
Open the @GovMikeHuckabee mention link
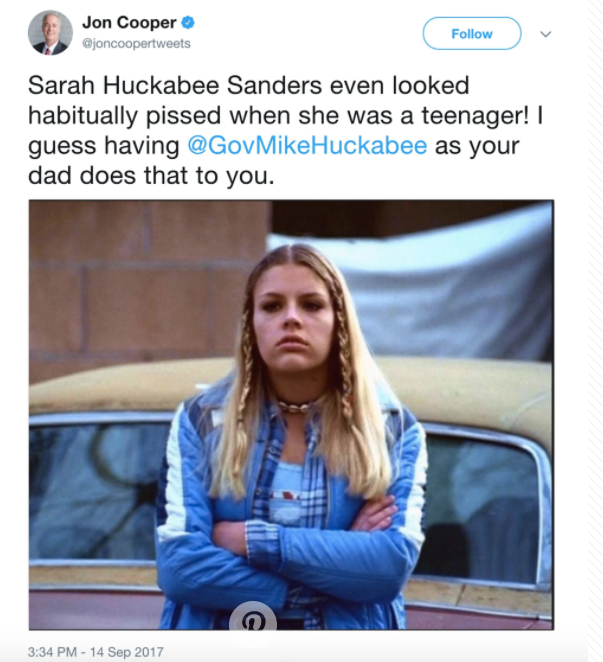coord(307,146)
